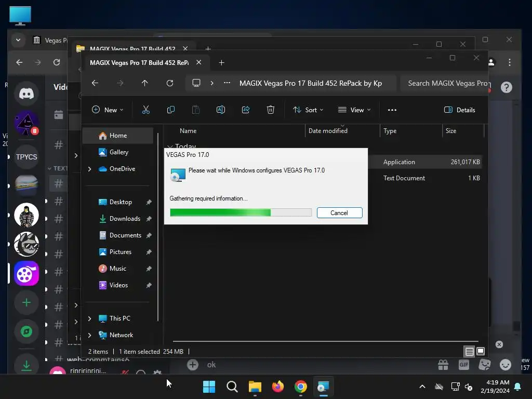Click the Search MAGIX Vegas Pro field
Image resolution: width=532 pixels, height=399 pixels.
click(445, 83)
